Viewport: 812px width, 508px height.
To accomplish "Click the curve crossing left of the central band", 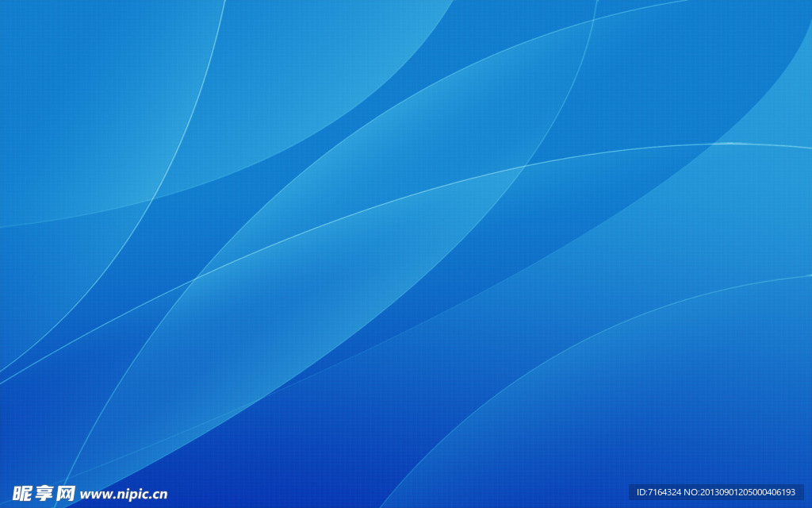I will coord(194,278).
